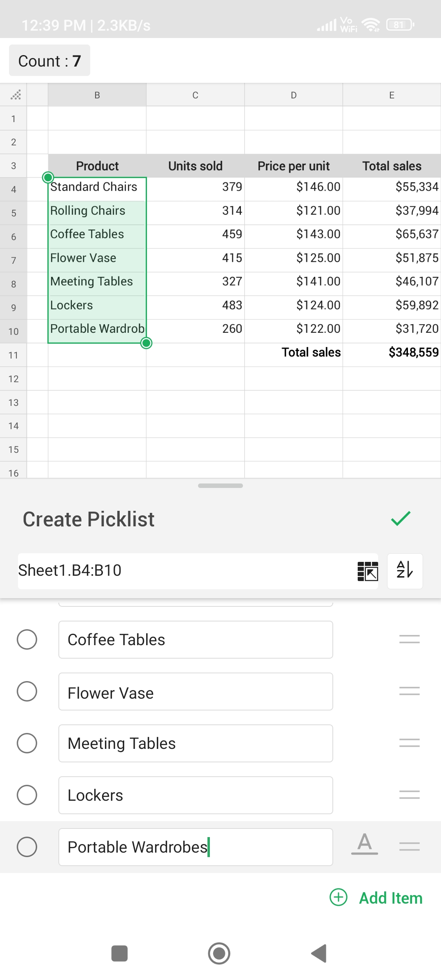Tap the range selector grid icon
441x980 pixels.
click(x=367, y=571)
